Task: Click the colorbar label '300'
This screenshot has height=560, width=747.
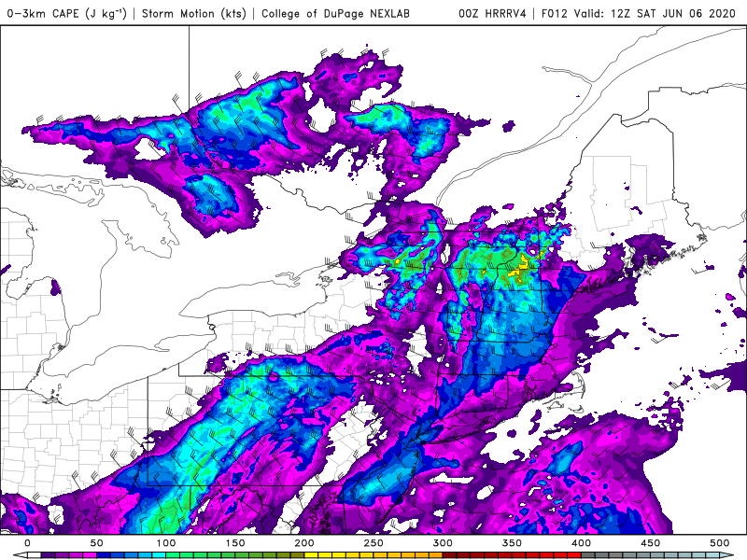Action: [443, 543]
